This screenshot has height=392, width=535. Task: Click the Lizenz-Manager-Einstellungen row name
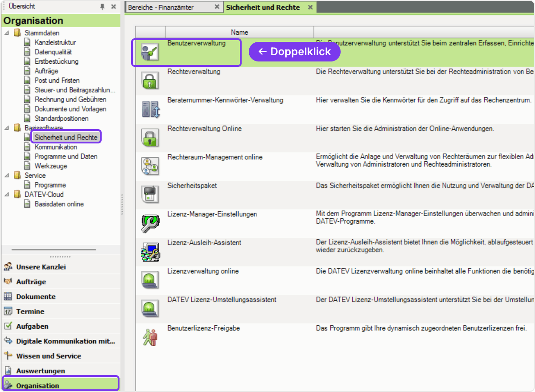pos(212,214)
